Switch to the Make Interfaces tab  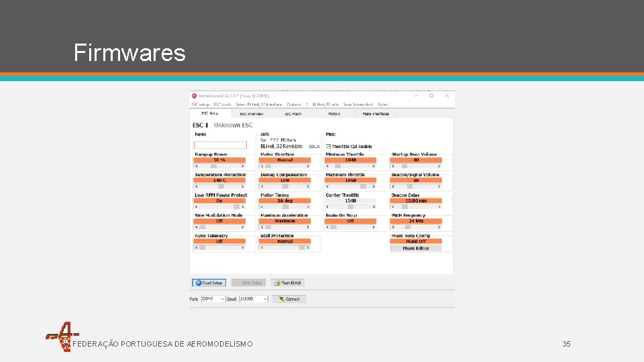click(376, 114)
